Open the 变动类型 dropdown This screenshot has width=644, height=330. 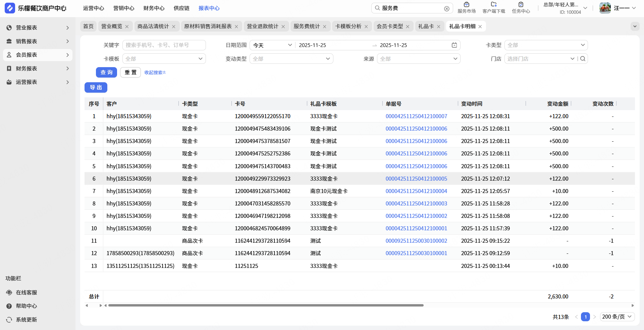[x=291, y=59]
